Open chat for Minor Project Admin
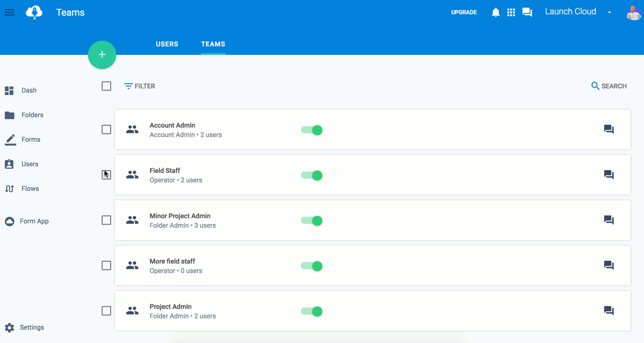 click(x=609, y=220)
